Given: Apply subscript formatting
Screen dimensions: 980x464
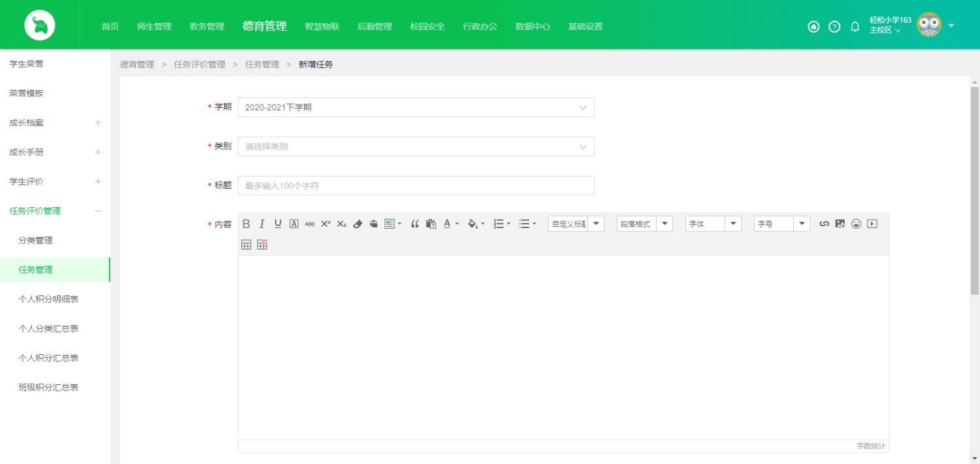Looking at the screenshot, I should (342, 224).
